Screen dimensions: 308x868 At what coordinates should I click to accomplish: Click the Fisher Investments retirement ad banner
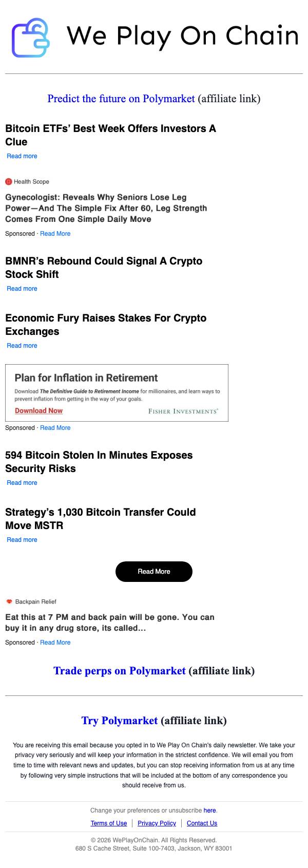pos(117,393)
